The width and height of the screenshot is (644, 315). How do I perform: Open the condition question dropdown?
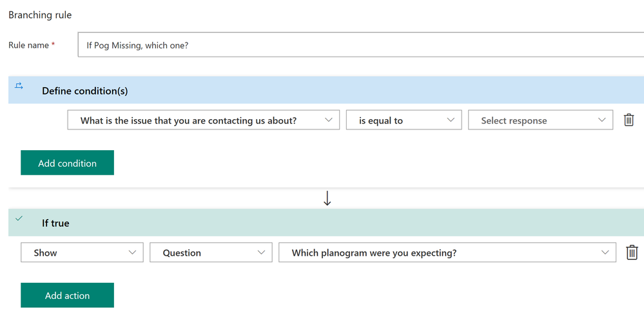tap(203, 120)
